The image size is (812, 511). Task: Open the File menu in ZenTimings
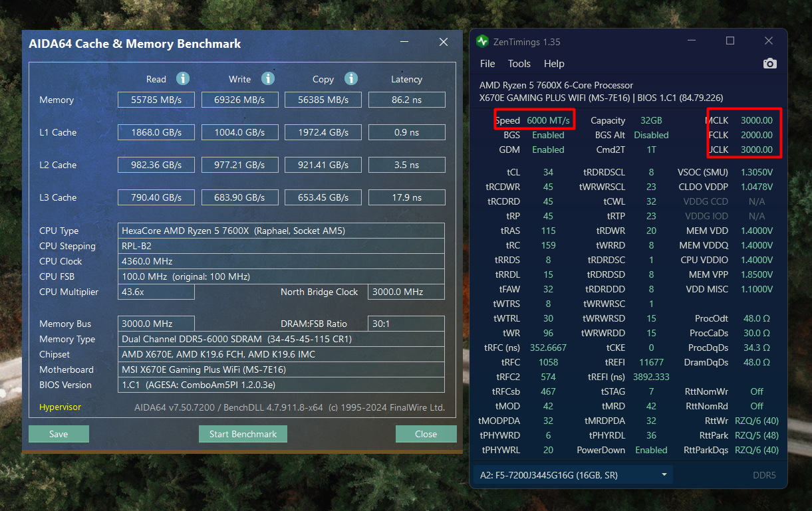[x=487, y=64]
